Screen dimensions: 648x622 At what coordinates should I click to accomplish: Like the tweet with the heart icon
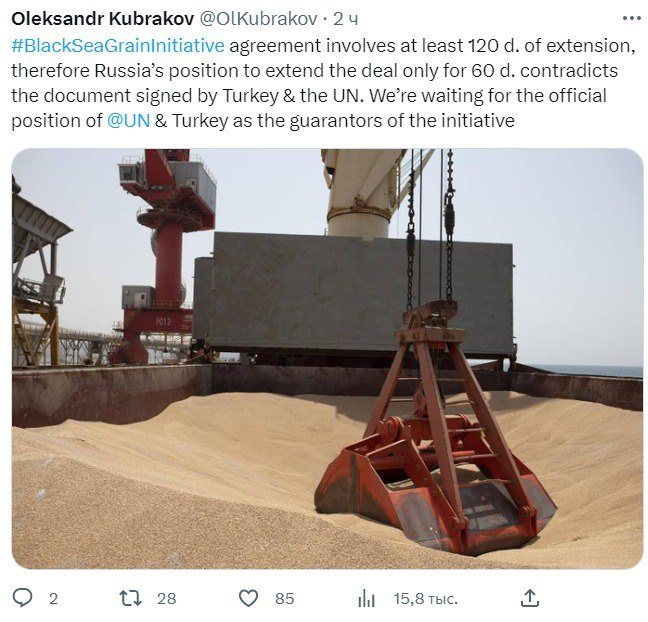pos(249,598)
